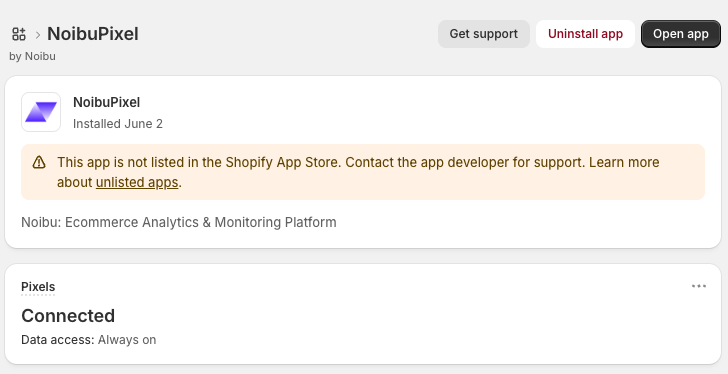Click the Apps grid breadcrumb icon
The height and width of the screenshot is (374, 728).
(x=19, y=34)
